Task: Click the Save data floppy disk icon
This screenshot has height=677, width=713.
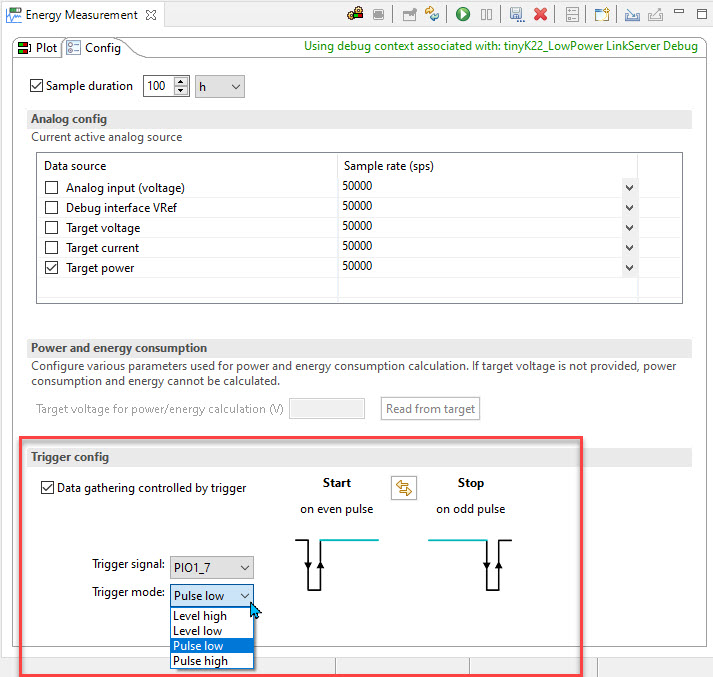Action: 517,14
